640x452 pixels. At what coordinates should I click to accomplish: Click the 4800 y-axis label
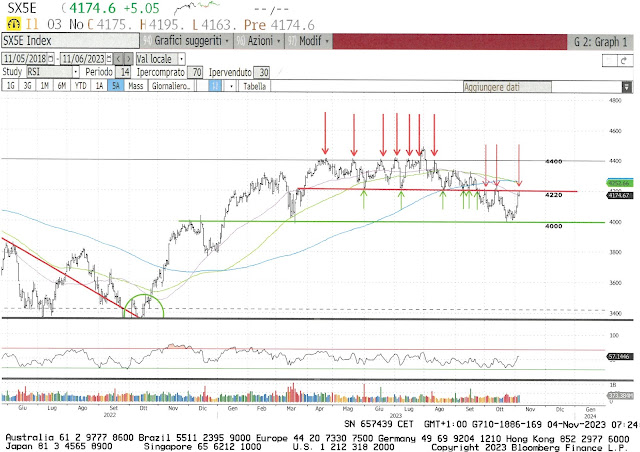615,100
